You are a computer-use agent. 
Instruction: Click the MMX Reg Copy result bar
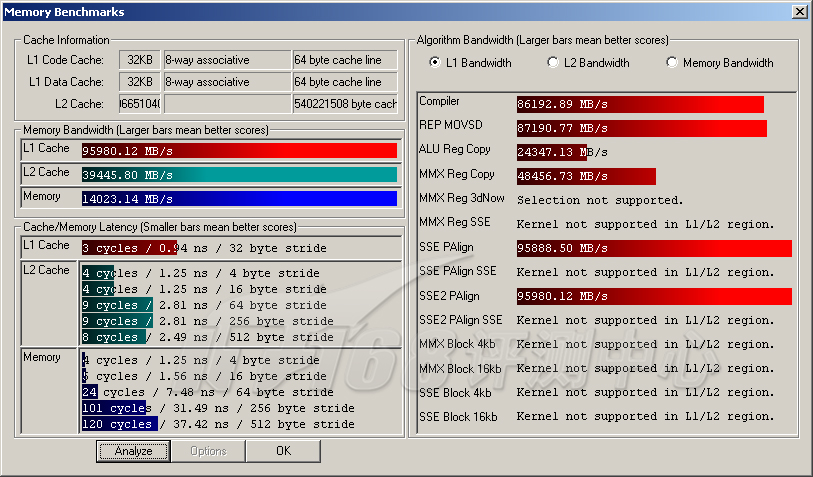coord(585,176)
